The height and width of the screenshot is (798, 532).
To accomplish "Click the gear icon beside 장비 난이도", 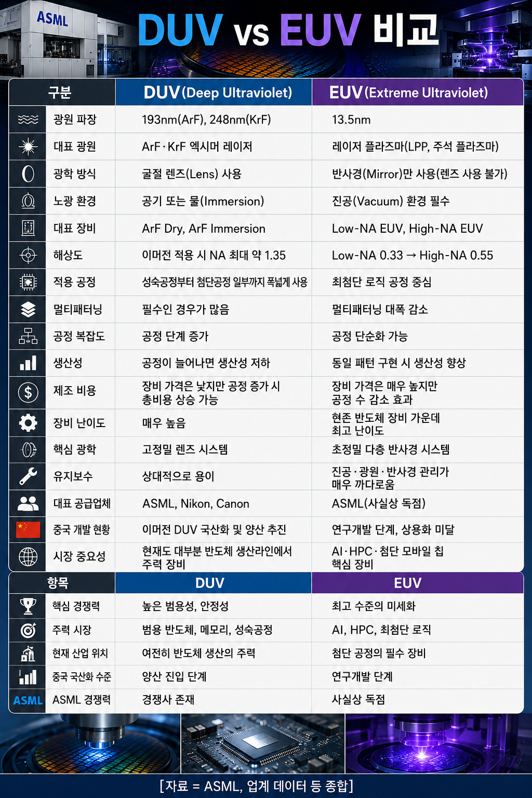I will pyautogui.click(x=28, y=423).
